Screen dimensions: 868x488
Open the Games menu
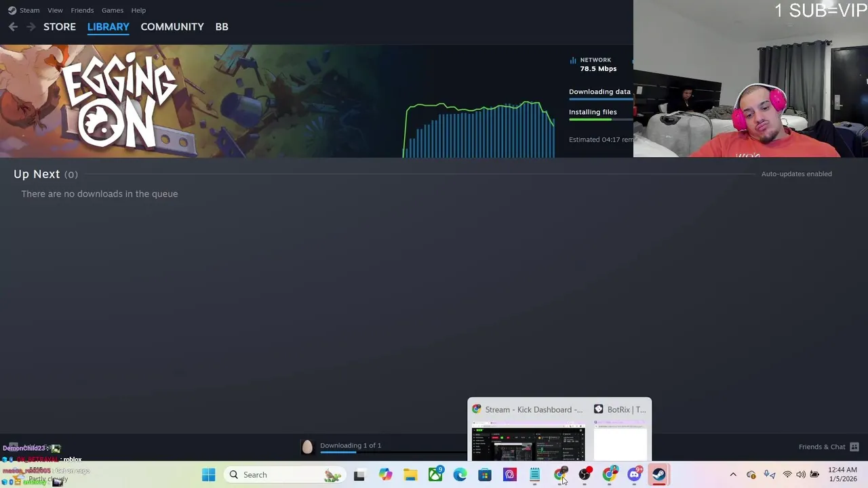coord(113,10)
